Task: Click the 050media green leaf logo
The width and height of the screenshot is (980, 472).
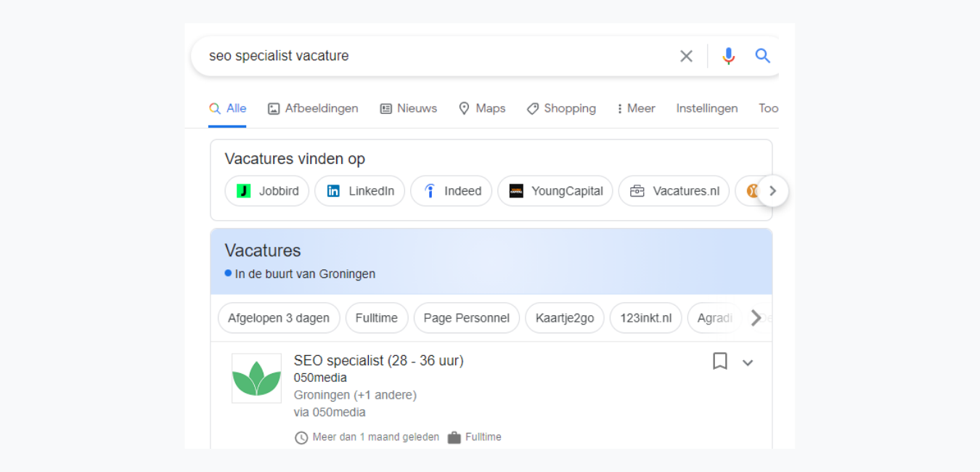Action: coord(256,378)
